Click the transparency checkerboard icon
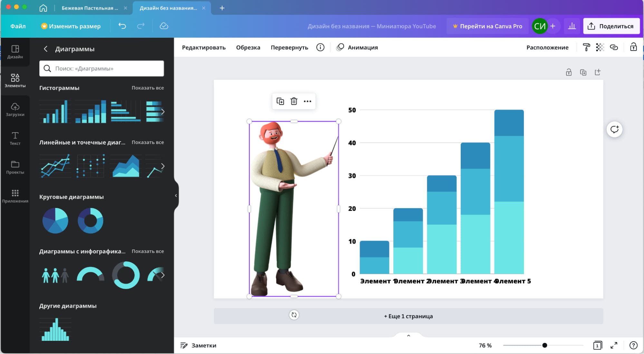This screenshot has height=354, width=644. coord(600,47)
